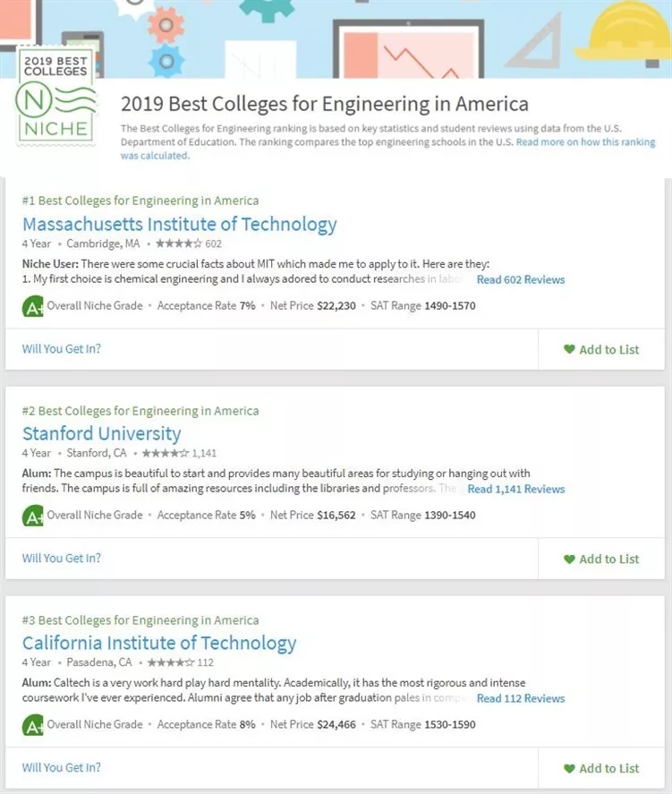Check "Will You Get In?" for Stanford
The width and height of the screenshot is (672, 794).
pos(61,559)
